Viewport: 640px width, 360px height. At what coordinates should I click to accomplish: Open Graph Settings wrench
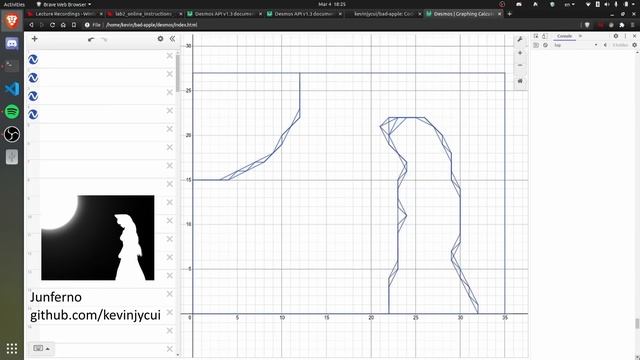pos(520,39)
